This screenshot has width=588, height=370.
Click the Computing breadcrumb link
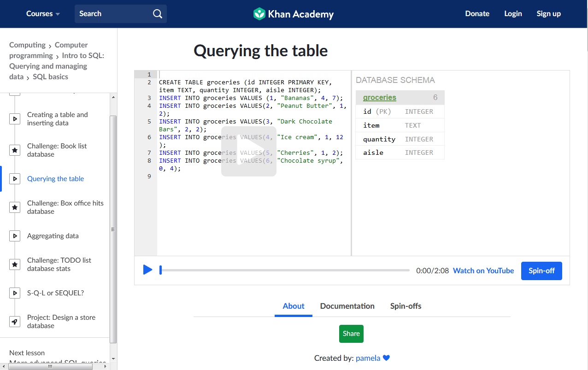click(x=27, y=45)
